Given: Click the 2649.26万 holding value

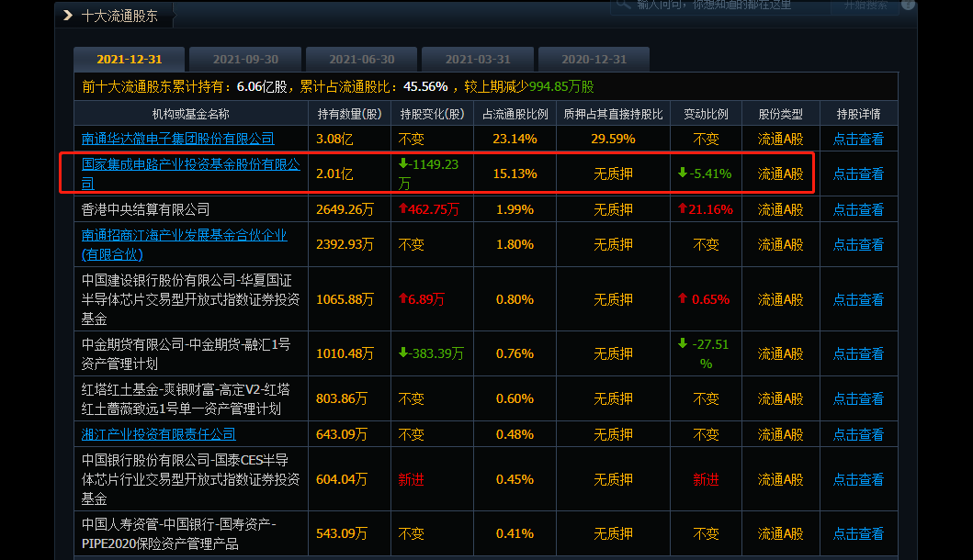Looking at the screenshot, I should (x=345, y=209).
